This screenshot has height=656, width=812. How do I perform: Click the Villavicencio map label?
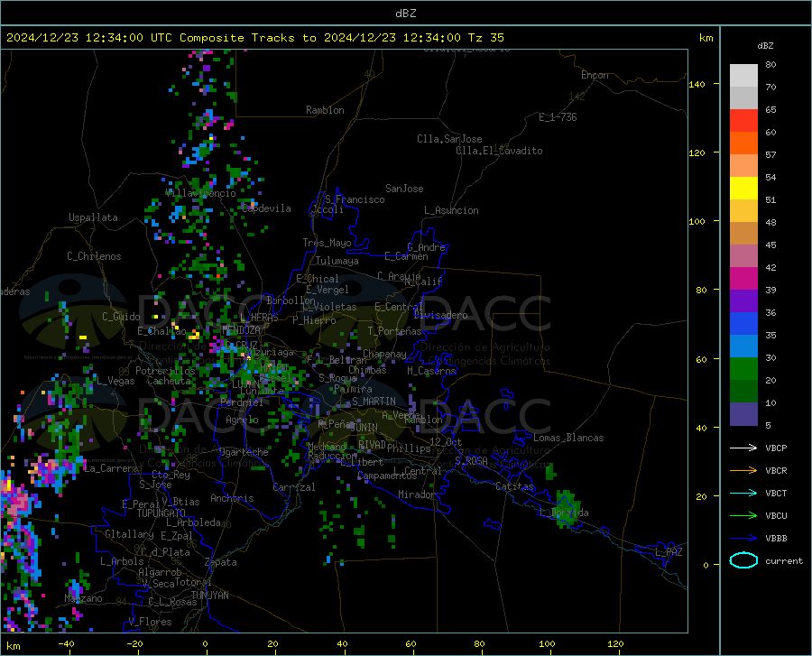coord(200,193)
